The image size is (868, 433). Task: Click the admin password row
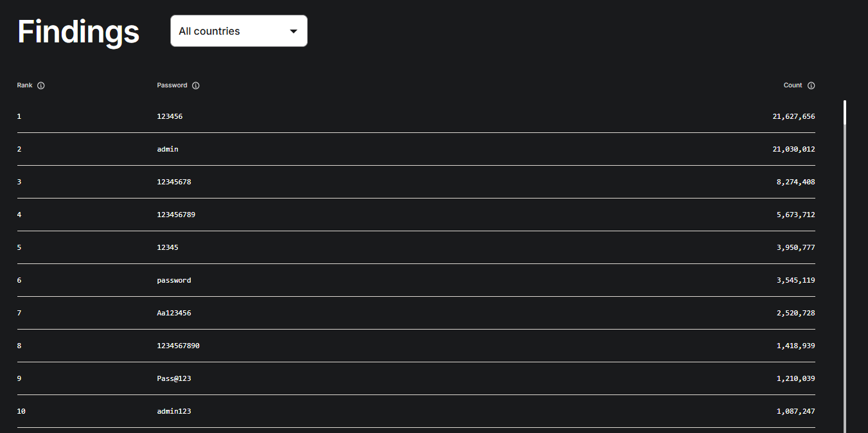[x=168, y=149]
